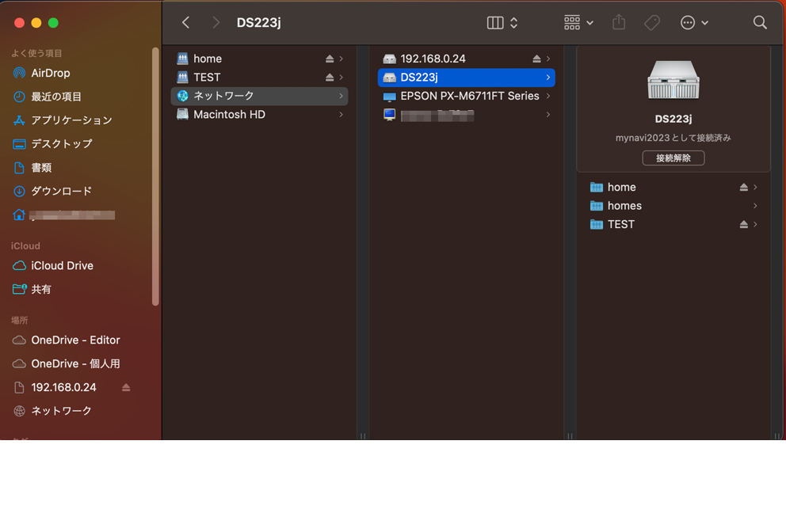Screen dimensions: 786x532
Task: Select ネットワーク row in first column
Action: coord(260,96)
